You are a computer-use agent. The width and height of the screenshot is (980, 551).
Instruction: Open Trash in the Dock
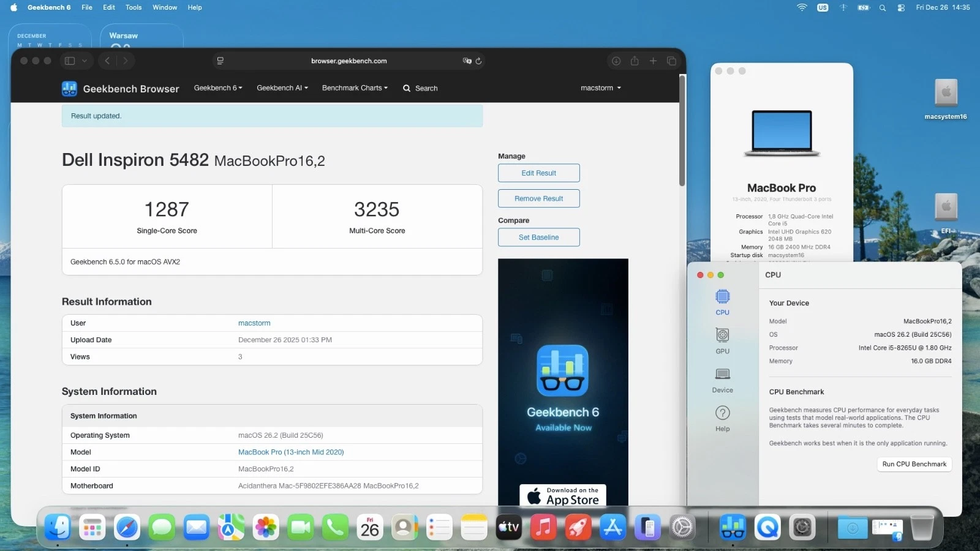pos(922,527)
